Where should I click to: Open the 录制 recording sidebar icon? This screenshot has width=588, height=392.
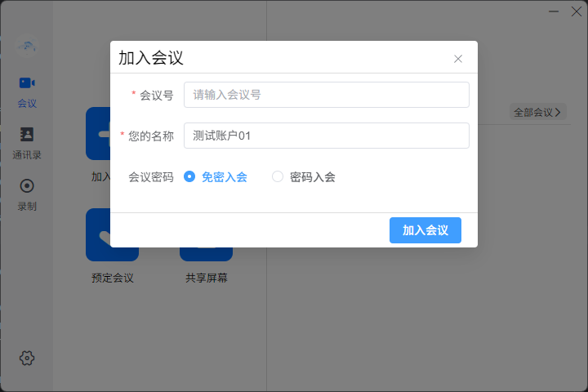pyautogui.click(x=27, y=186)
